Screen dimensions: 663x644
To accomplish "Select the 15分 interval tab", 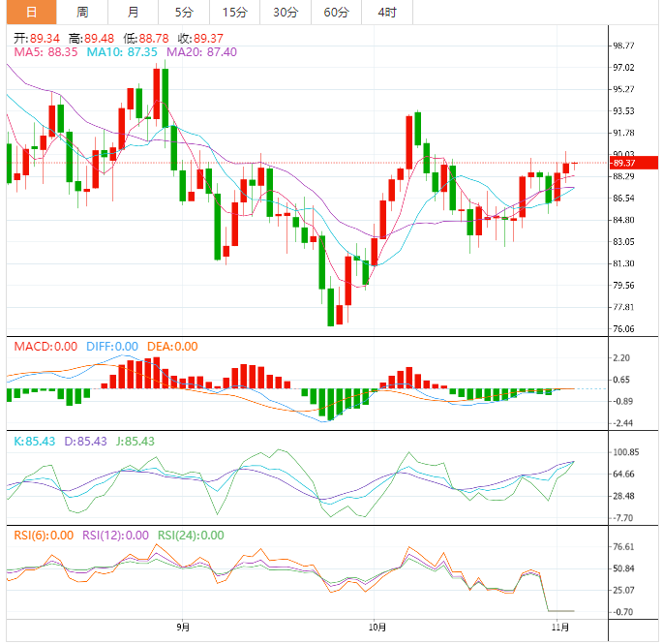I will click(234, 13).
